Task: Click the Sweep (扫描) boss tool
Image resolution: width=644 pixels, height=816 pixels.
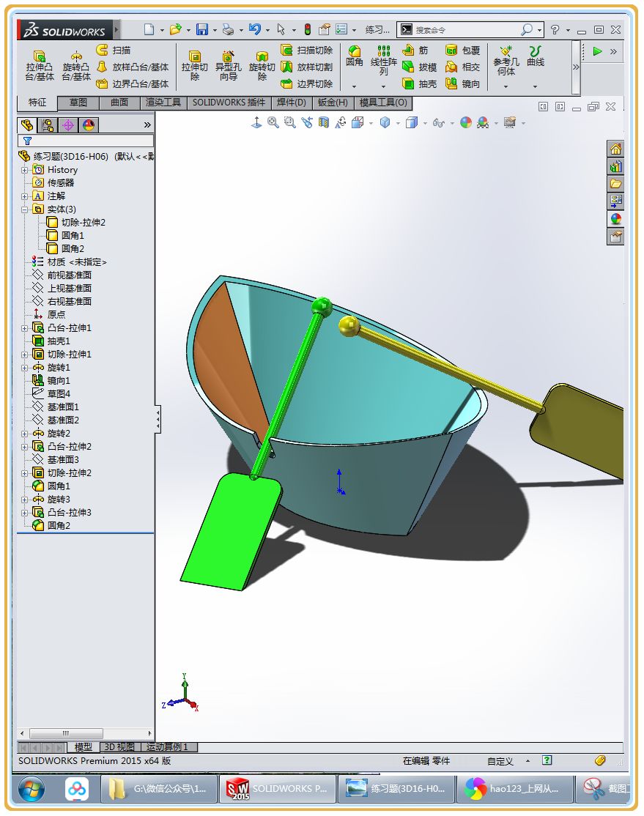Action: (114, 50)
